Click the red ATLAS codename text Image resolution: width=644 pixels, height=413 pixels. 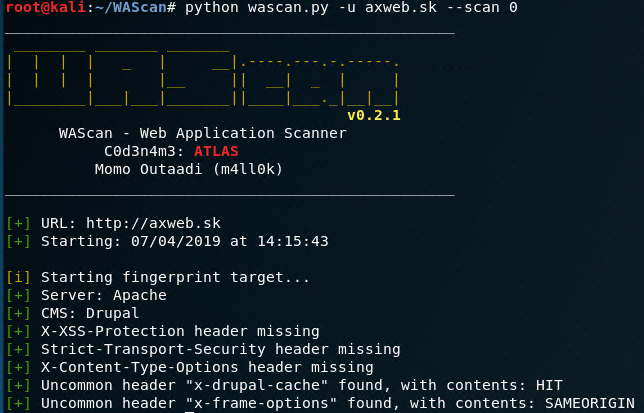click(x=216, y=151)
